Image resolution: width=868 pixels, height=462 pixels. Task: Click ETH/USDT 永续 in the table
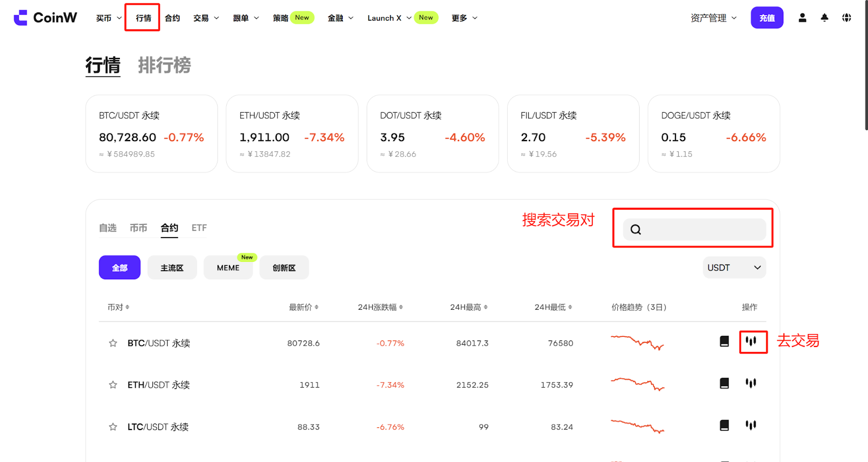pos(158,385)
